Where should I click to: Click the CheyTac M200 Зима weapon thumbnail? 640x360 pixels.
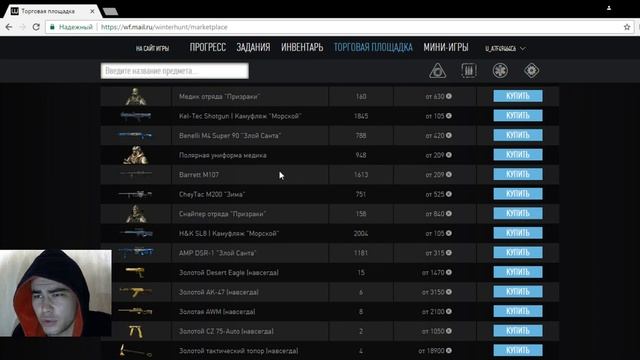136,194
